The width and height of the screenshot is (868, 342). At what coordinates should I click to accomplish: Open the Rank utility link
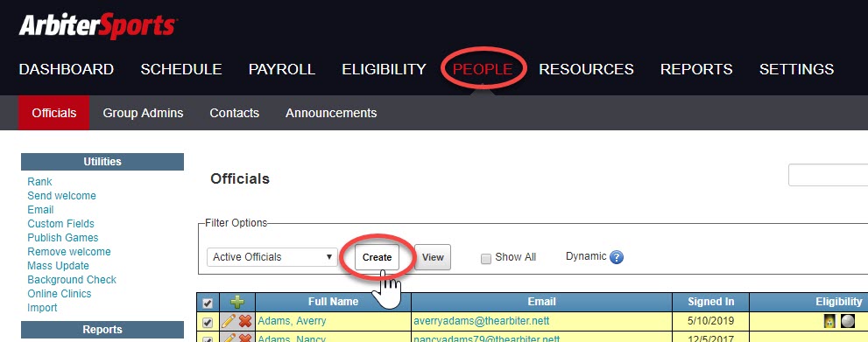point(40,182)
